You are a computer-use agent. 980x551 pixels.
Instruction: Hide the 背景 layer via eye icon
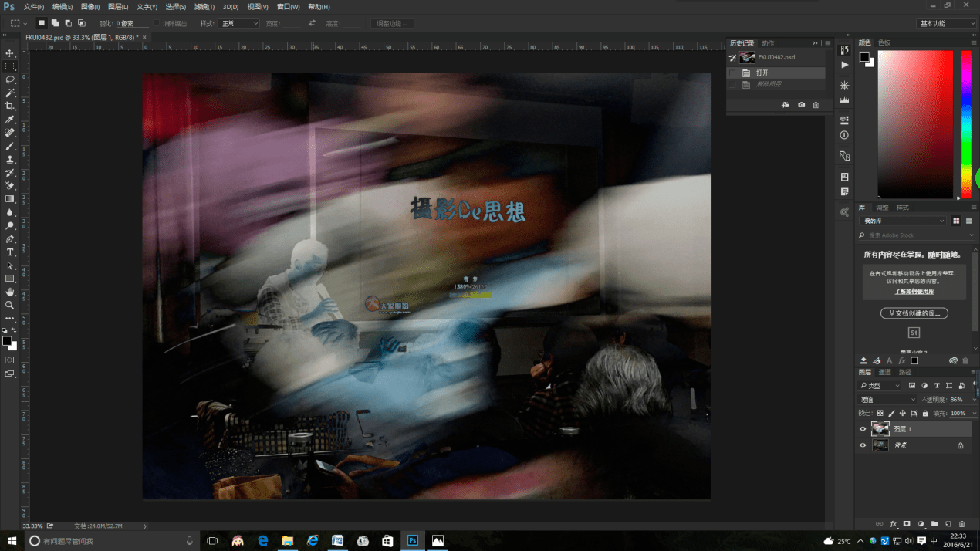tap(863, 445)
